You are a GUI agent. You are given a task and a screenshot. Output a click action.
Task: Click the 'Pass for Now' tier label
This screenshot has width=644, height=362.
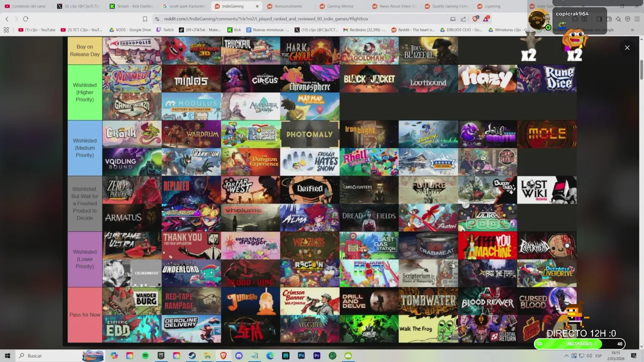click(85, 315)
